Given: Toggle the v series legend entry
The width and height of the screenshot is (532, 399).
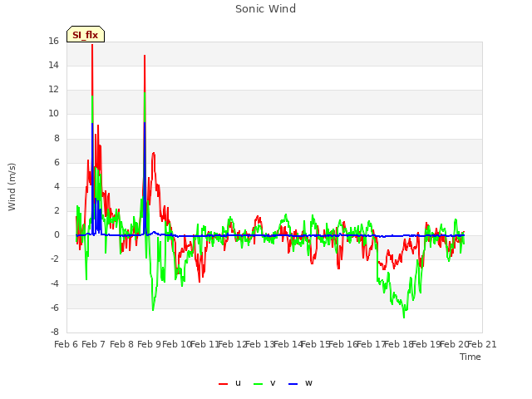Looking at the screenshot, I should point(264,383).
